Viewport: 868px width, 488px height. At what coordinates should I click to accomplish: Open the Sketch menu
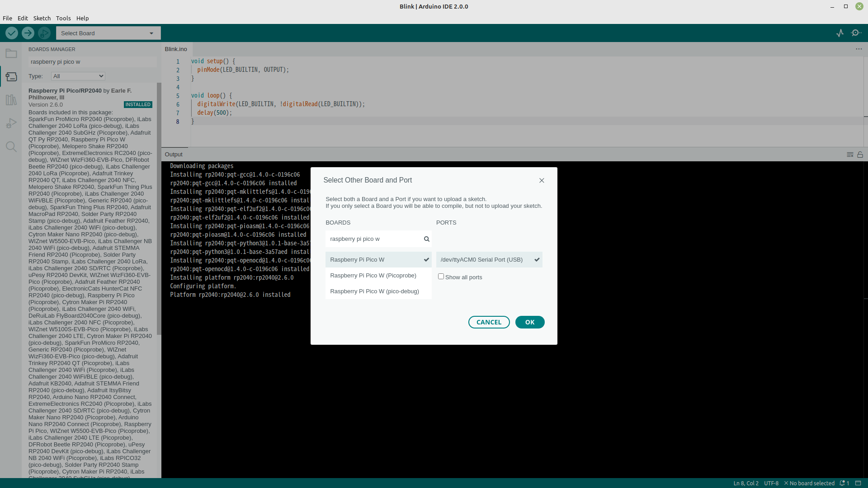(42, 18)
